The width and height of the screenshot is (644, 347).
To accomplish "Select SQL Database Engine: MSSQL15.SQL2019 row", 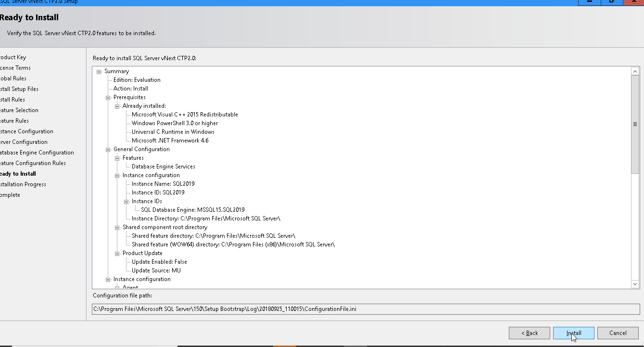I will (193, 210).
